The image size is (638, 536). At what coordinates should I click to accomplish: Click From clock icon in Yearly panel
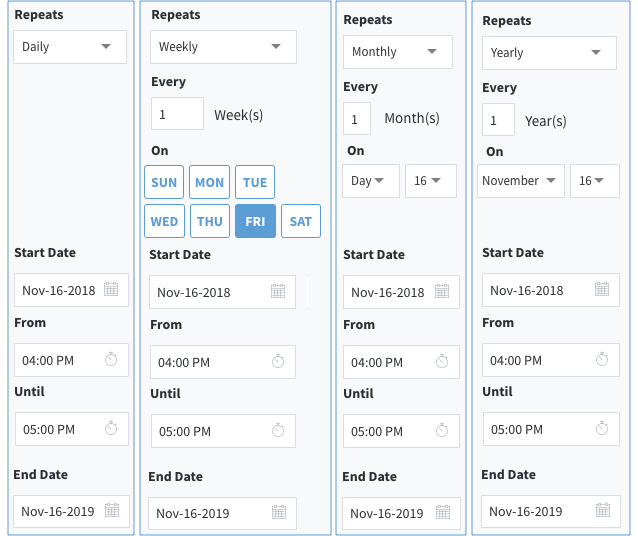(x=601, y=359)
